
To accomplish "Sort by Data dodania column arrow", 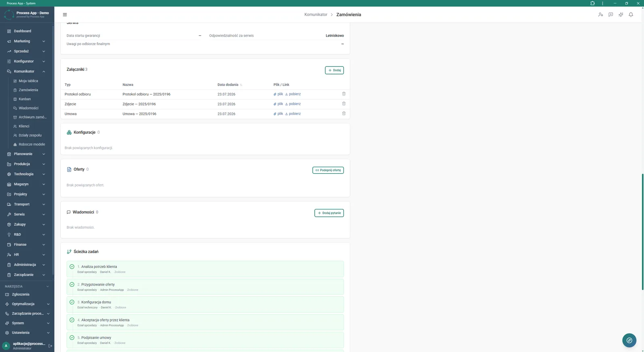I will 241,85.
